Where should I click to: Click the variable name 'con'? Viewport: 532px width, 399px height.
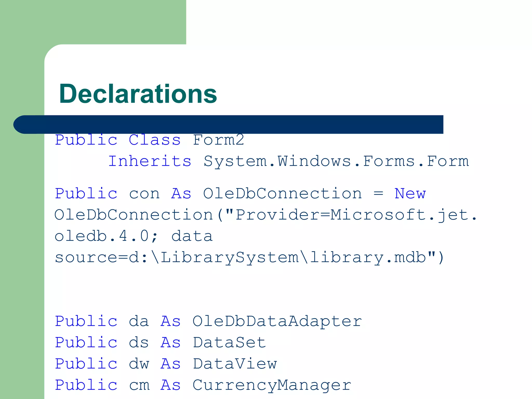pos(144,194)
